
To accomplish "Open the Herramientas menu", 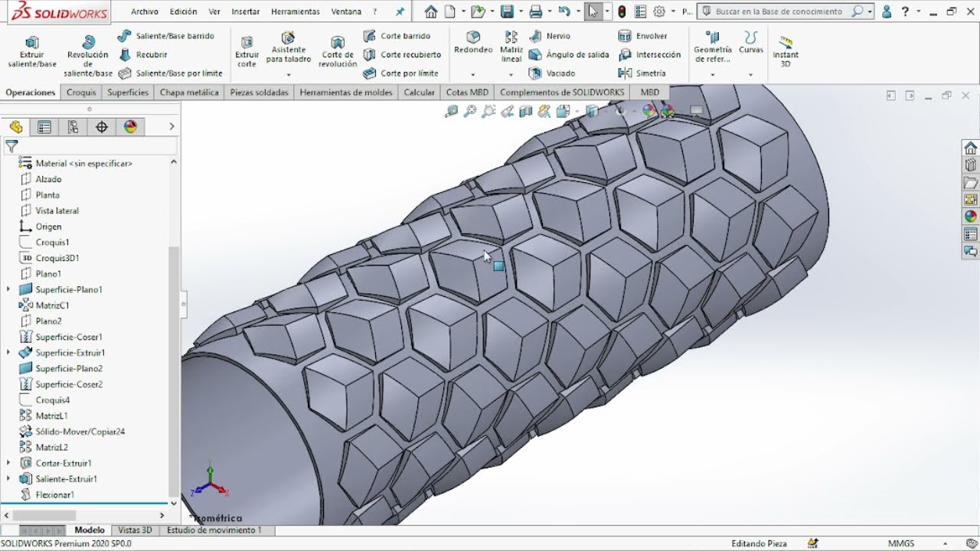I will click(296, 11).
